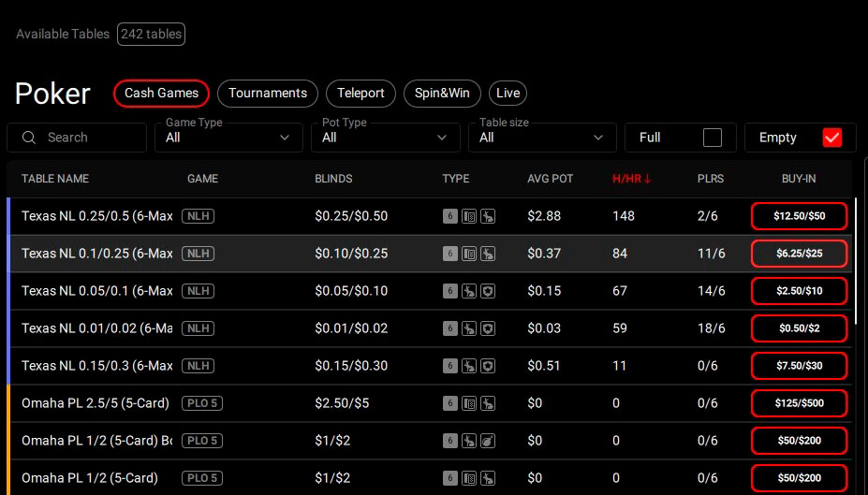Viewport: 868px width, 495px height.
Task: Click the shield icon in the Texas NL 0.15/0.3 row
Action: click(488, 366)
